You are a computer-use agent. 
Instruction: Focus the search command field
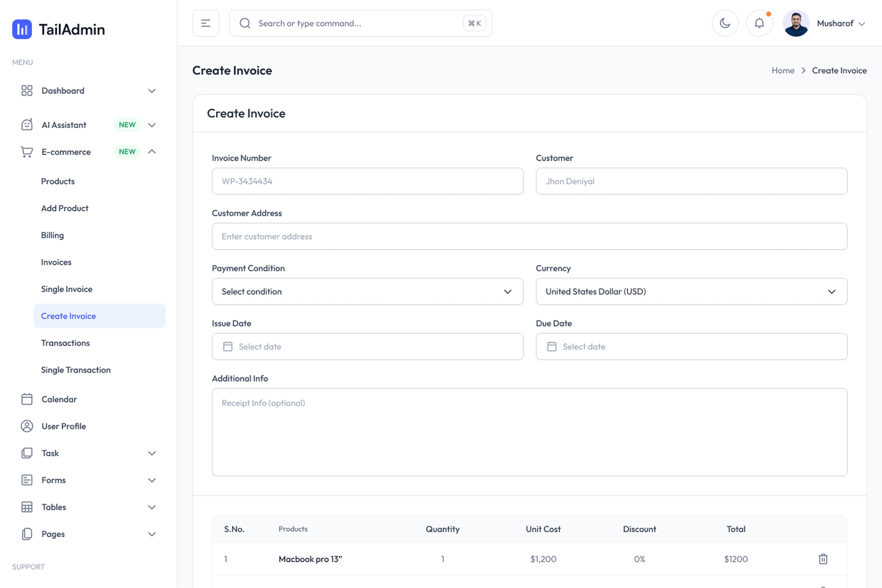pyautogui.click(x=360, y=23)
